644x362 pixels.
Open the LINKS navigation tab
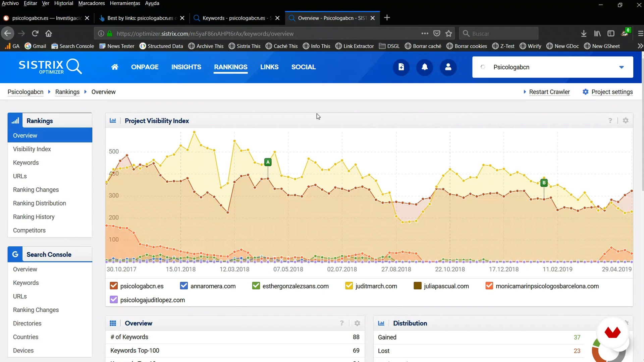269,67
